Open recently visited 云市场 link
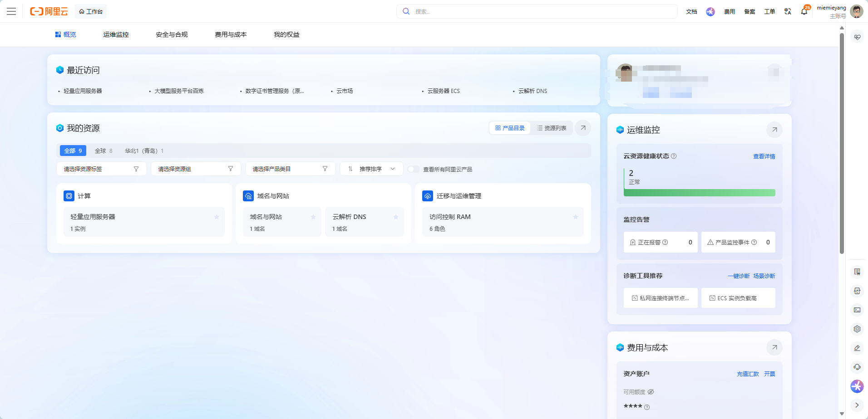 pos(345,91)
